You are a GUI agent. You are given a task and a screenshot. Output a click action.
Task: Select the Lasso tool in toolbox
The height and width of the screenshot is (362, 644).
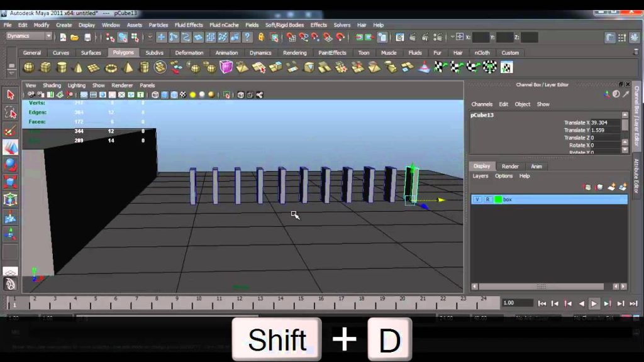pos(10,112)
